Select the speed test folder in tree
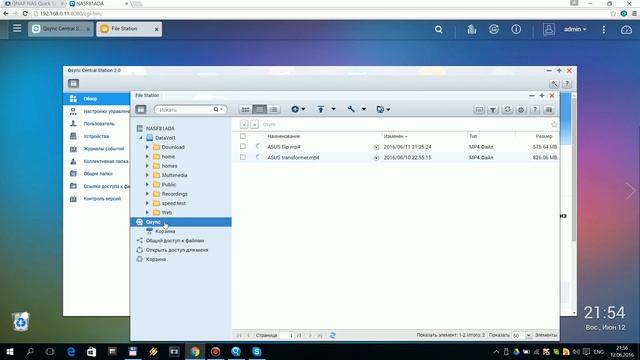The height and width of the screenshot is (360, 640). pos(173,203)
